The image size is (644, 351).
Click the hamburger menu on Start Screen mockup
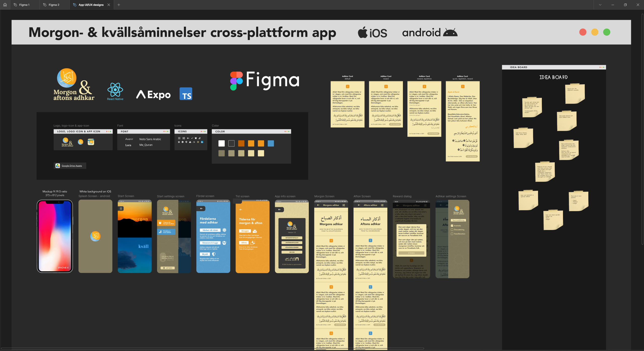[x=121, y=209]
